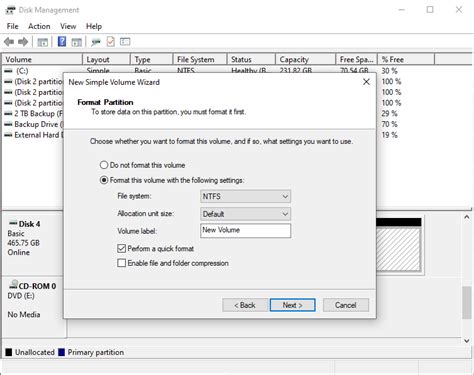Click the blue Primary partition legend swatch
This screenshot has height=375, width=474.
click(61, 352)
